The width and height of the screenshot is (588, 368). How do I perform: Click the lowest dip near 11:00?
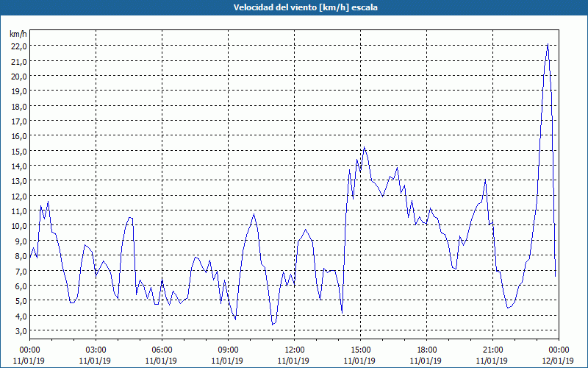(x=273, y=325)
